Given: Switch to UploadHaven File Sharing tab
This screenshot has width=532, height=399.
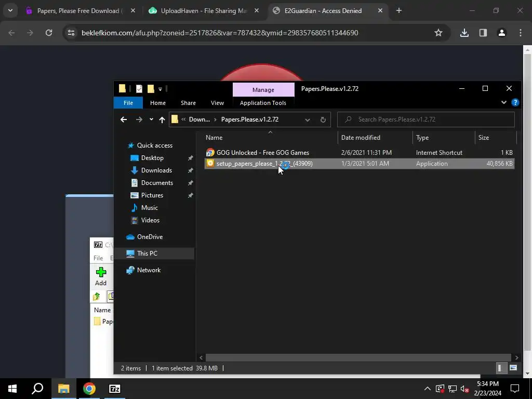Looking at the screenshot, I should (x=204, y=11).
